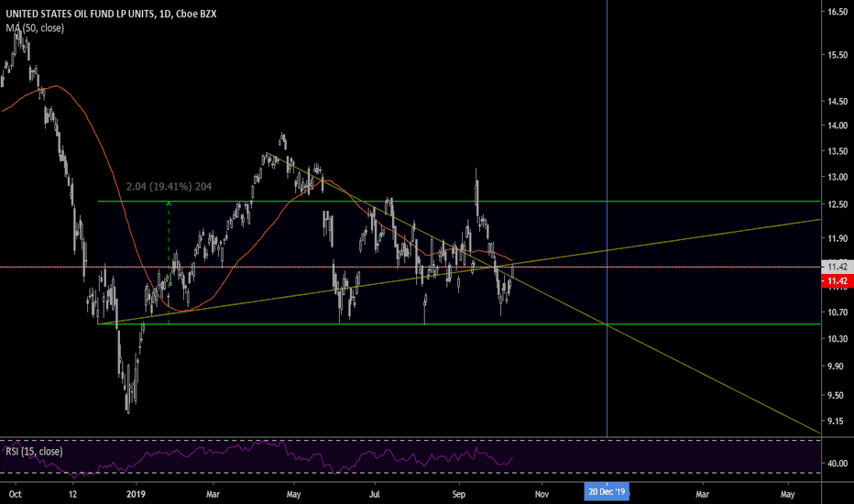Image resolution: width=854 pixels, height=504 pixels.
Task: Select the MA (50, close) indicator label
Action: pyautogui.click(x=35, y=27)
